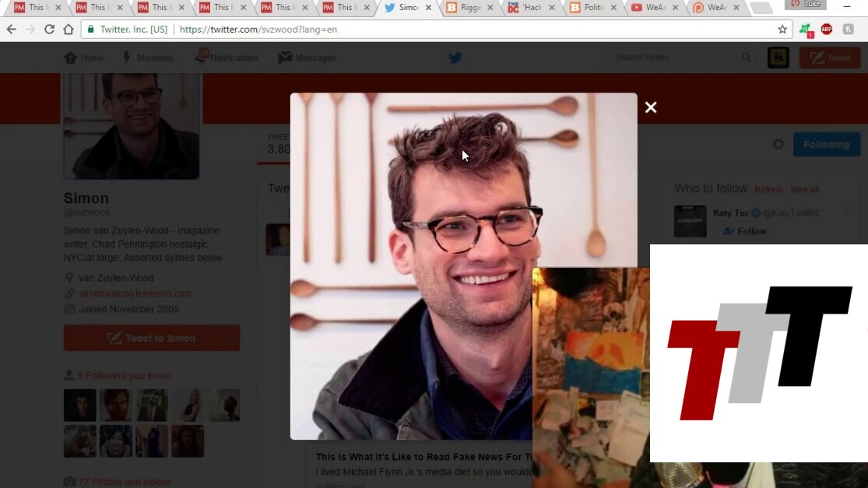Click the address bar URL field
Viewport: 868px width, 488px height.
(x=467, y=30)
